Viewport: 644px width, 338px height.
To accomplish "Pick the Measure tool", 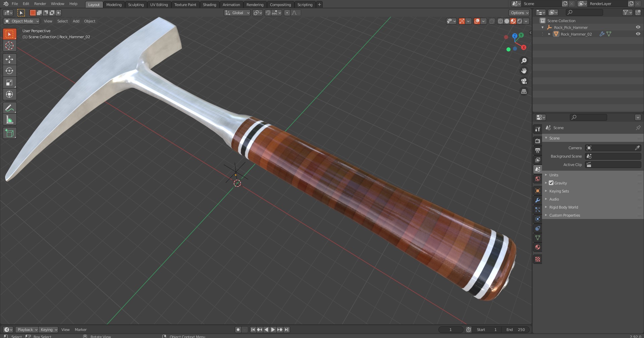I will (9, 120).
